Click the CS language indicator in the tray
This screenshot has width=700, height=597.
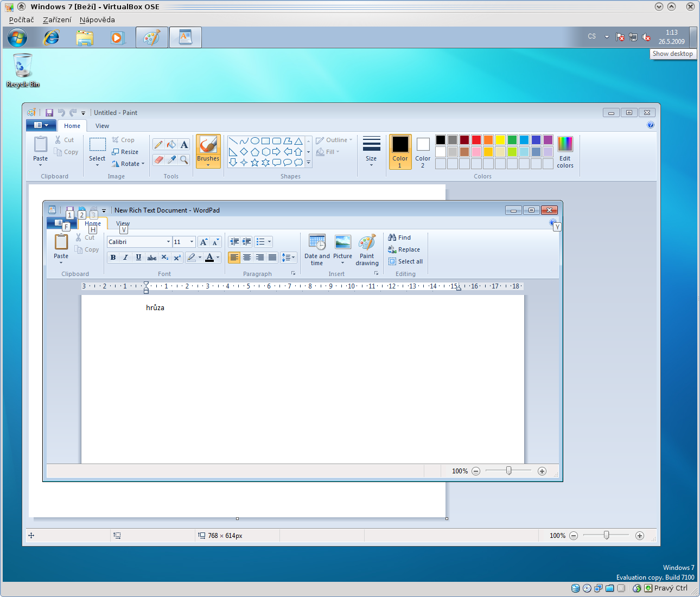tap(591, 36)
